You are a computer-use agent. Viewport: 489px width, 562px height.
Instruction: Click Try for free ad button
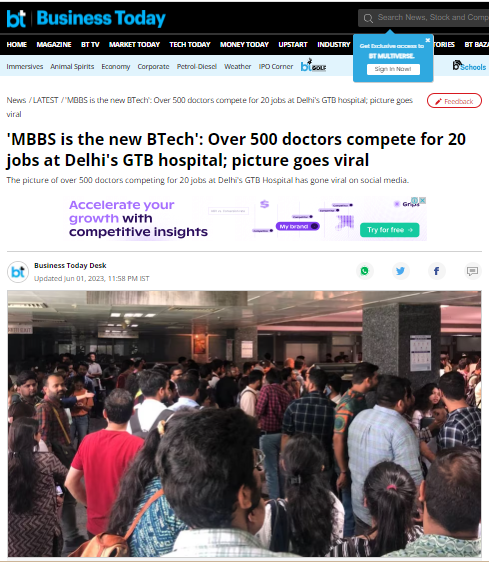[389, 230]
